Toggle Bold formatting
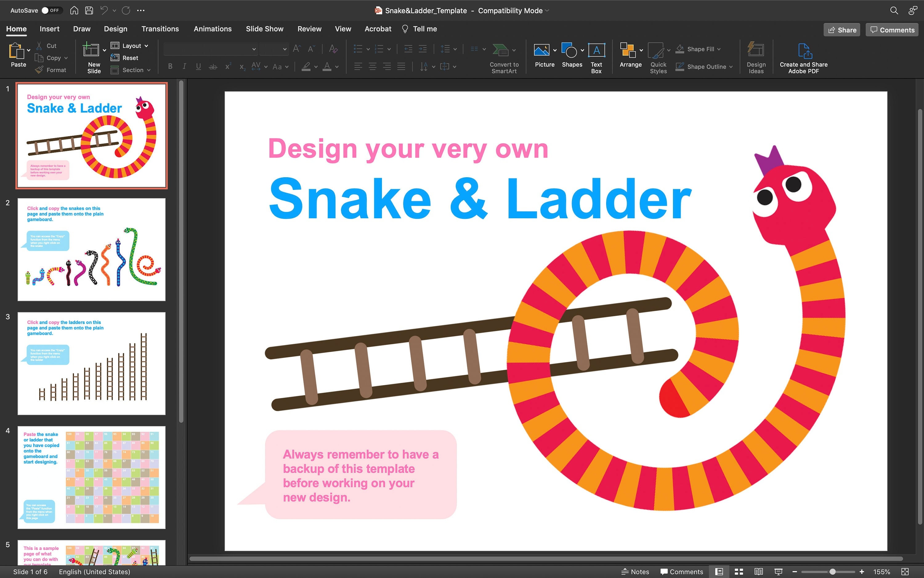 pos(170,67)
